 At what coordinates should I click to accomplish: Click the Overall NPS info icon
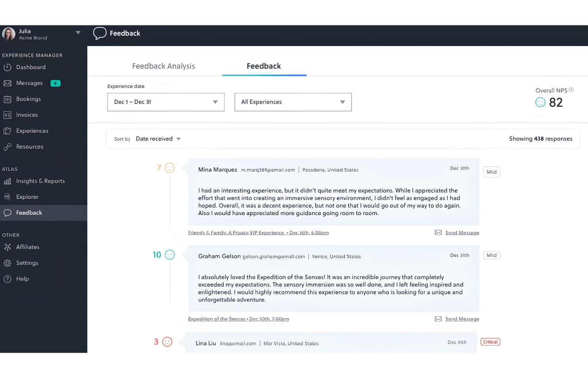tap(571, 90)
